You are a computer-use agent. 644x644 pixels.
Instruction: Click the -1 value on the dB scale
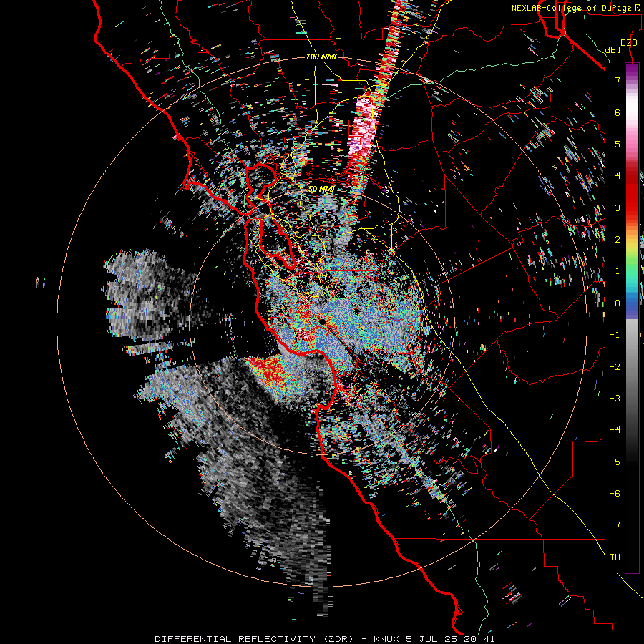click(615, 335)
